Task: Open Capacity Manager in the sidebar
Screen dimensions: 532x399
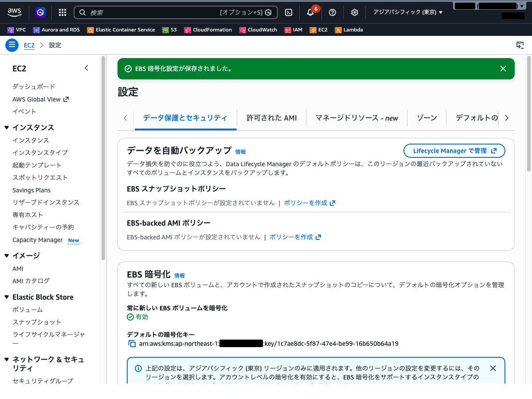Action: 37,240
